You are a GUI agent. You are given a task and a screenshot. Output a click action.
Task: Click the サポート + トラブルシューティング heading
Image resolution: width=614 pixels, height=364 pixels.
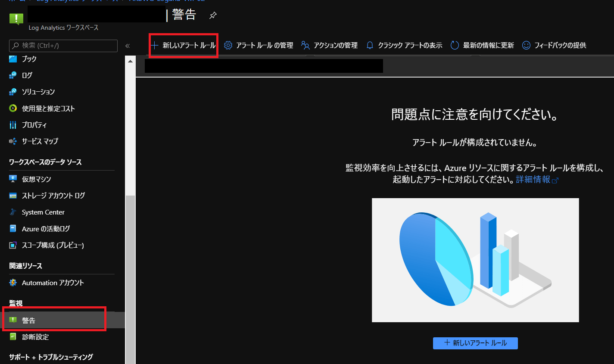point(51,357)
